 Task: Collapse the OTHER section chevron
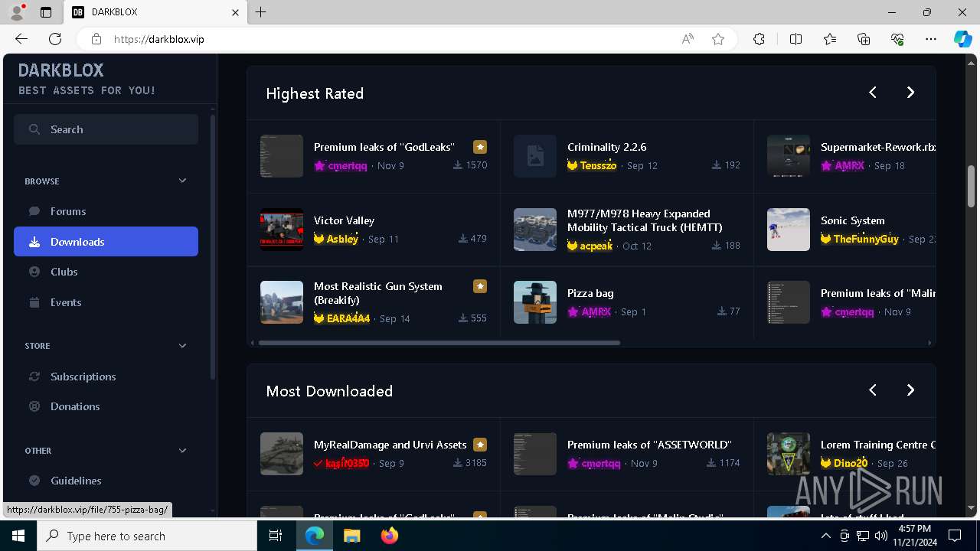pyautogui.click(x=182, y=451)
